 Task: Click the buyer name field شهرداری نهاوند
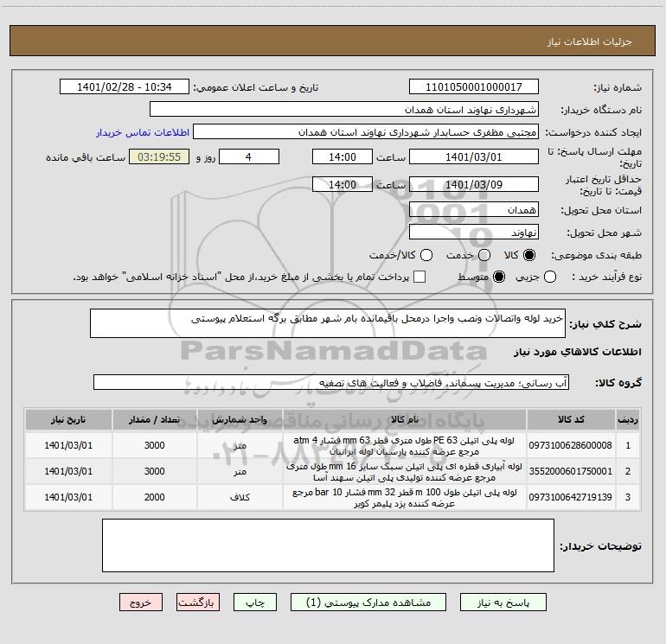tap(344, 110)
